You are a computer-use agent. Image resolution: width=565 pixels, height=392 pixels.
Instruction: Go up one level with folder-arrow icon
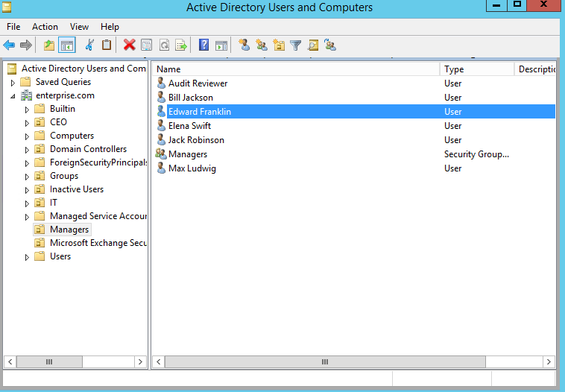(x=49, y=45)
